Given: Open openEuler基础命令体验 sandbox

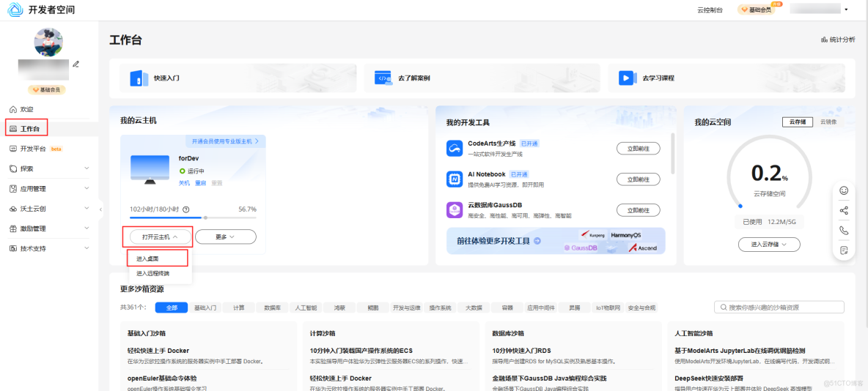Looking at the screenshot, I should [162, 379].
